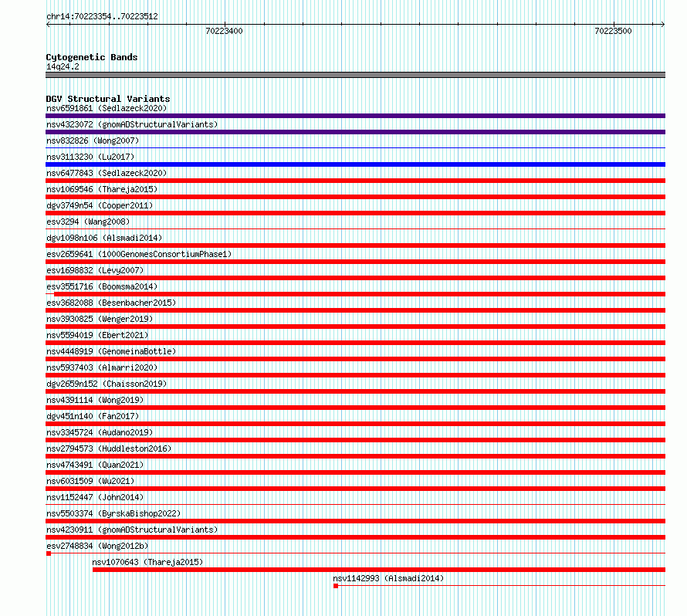Click the red bar under esv3551716

tap(359, 294)
